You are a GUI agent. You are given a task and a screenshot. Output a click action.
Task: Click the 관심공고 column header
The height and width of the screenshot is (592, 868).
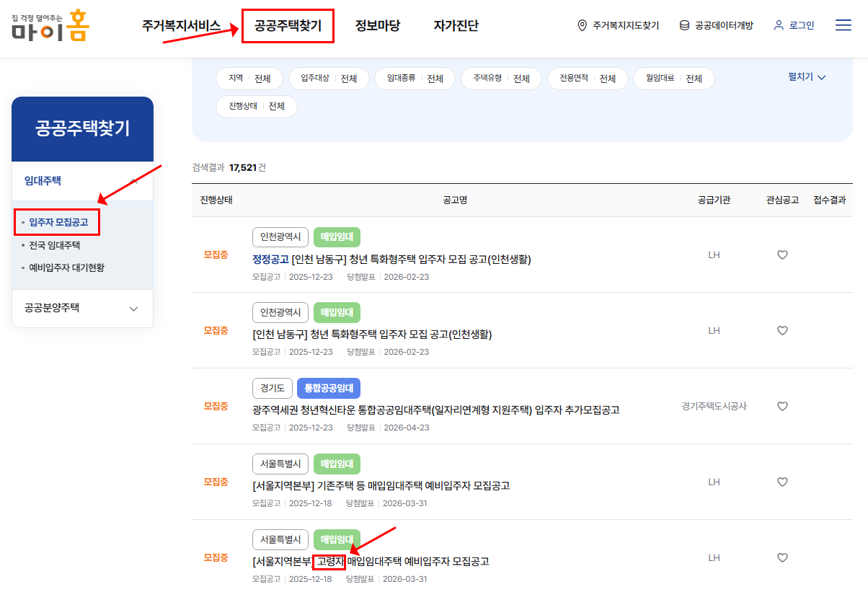782,200
